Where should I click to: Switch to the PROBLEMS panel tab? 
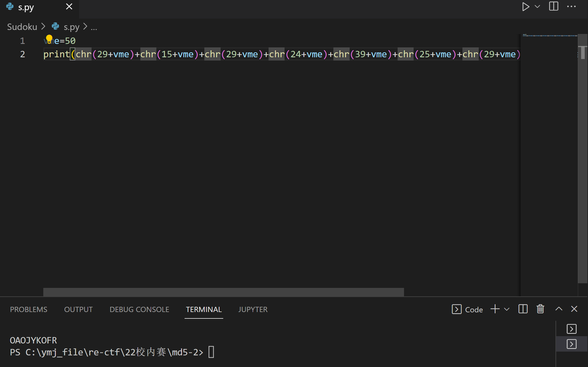coord(28,309)
